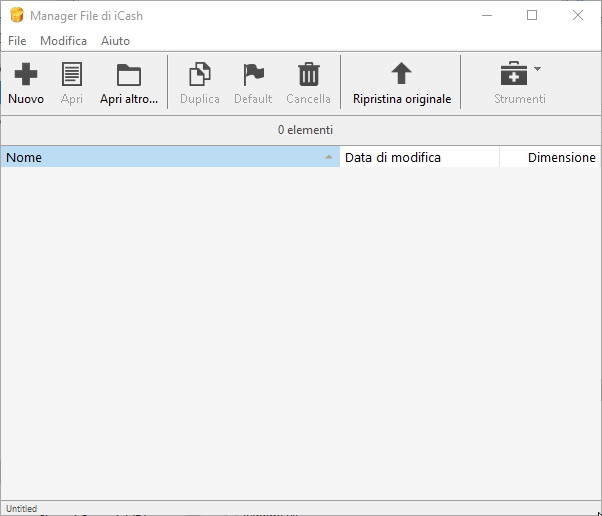
Task: Click the Cancella trash icon
Action: [309, 74]
